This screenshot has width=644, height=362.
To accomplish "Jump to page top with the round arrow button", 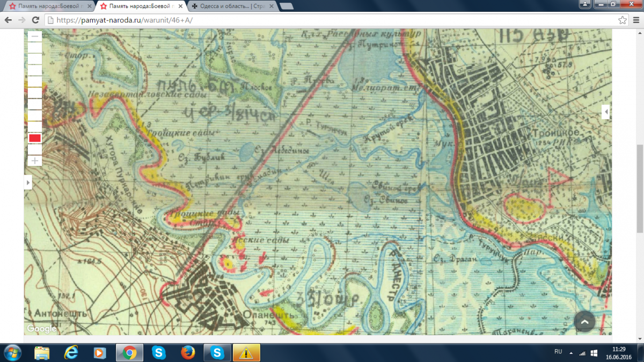I will (585, 321).
